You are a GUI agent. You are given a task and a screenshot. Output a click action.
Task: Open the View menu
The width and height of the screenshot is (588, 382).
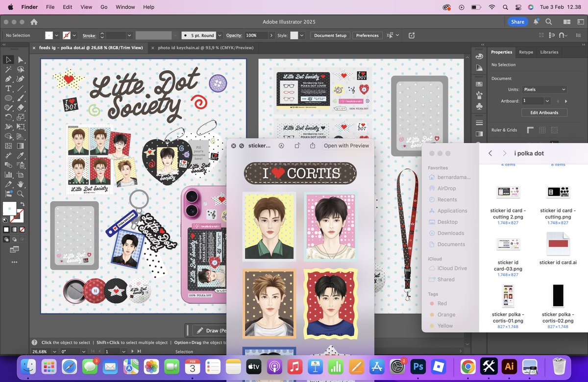coord(86,7)
